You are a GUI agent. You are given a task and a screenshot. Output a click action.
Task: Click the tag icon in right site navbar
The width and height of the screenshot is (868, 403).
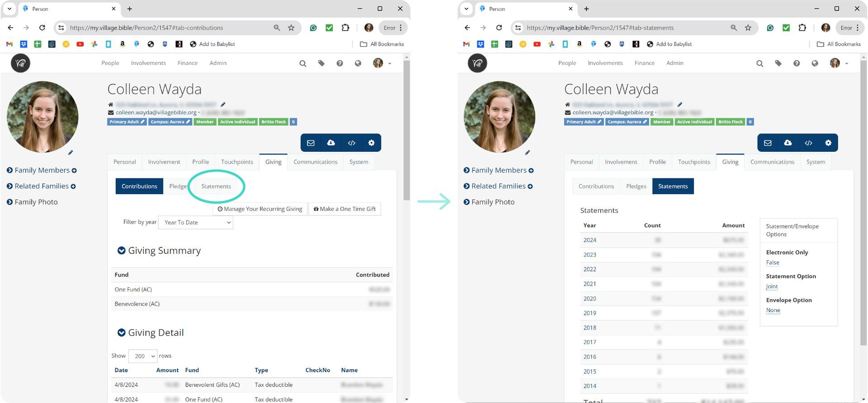pyautogui.click(x=778, y=63)
